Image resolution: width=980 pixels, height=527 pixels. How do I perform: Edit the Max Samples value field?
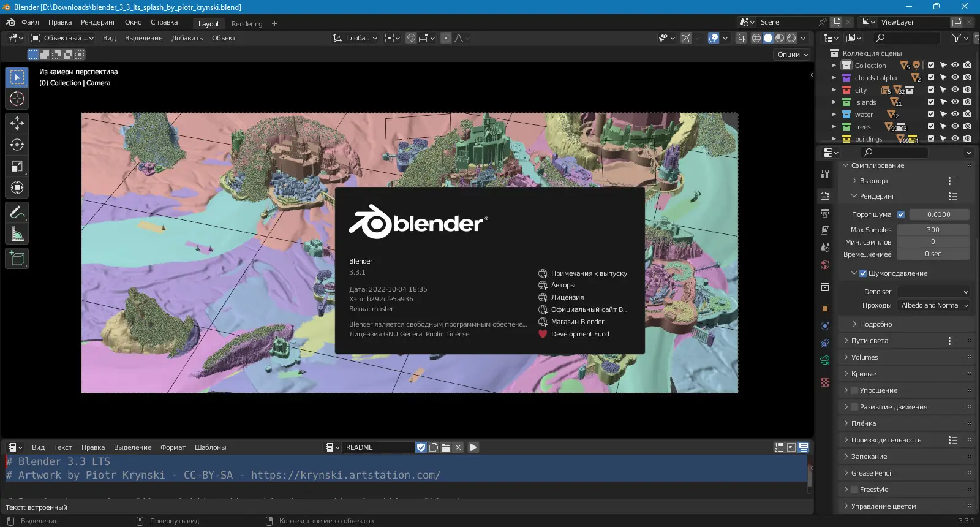click(933, 230)
